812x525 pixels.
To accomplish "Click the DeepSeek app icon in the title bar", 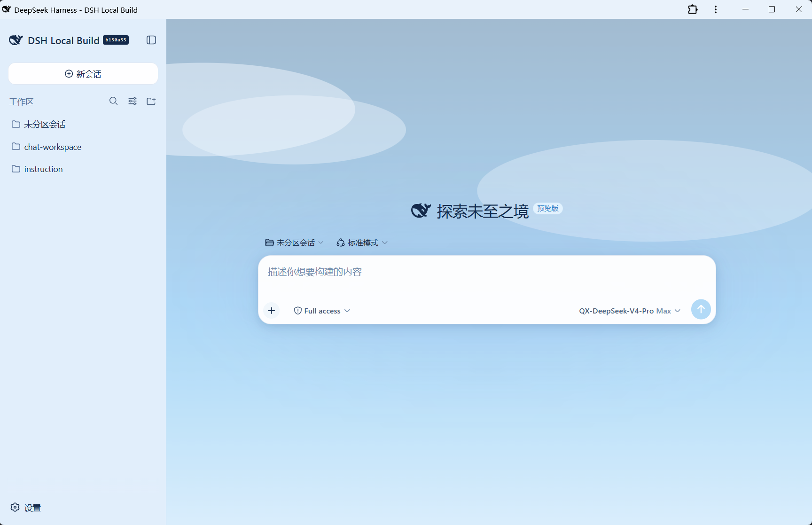I will (7, 9).
